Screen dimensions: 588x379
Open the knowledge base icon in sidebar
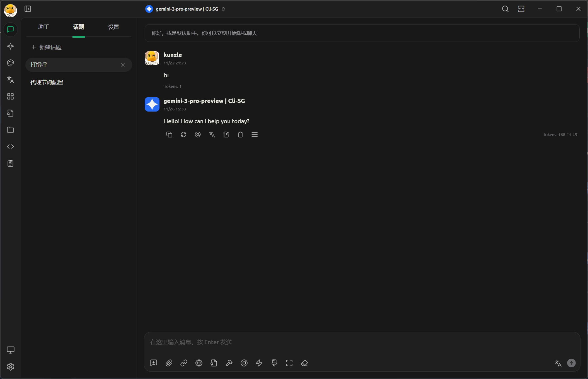coord(10,113)
